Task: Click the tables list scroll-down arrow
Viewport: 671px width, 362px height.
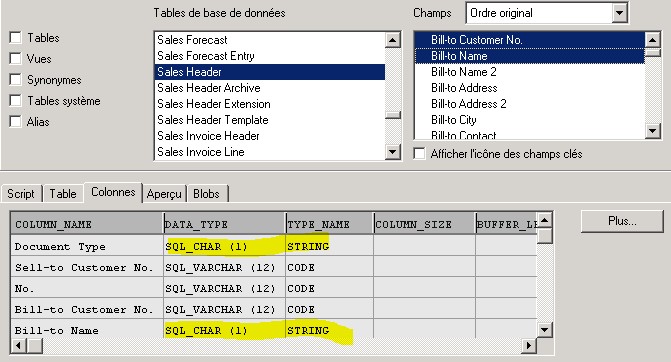Action: tap(392, 151)
